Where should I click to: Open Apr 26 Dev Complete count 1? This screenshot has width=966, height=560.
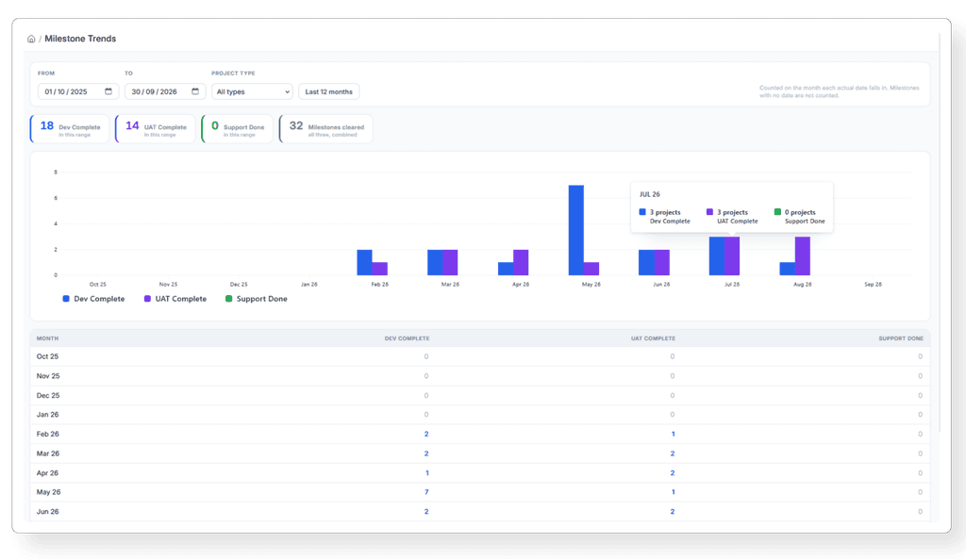pyautogui.click(x=427, y=473)
